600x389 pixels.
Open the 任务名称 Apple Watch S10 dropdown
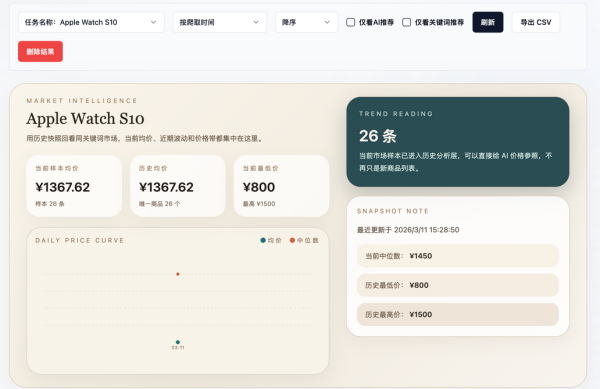91,22
